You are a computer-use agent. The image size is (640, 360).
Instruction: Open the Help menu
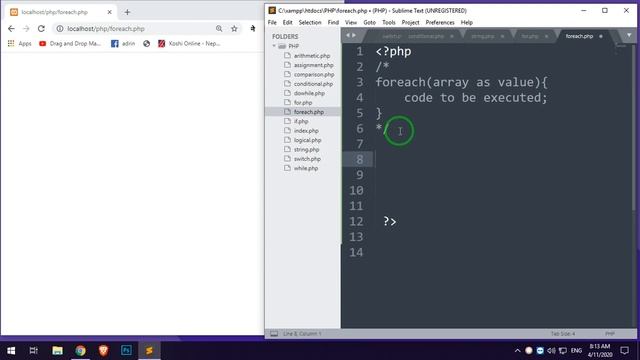pyautogui.click(x=467, y=22)
